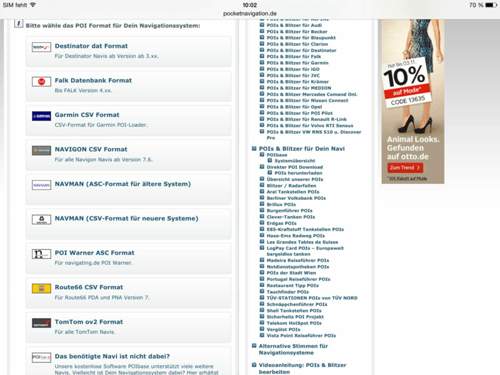Click the POI Warner logo icon
500x375 pixels.
point(41,254)
